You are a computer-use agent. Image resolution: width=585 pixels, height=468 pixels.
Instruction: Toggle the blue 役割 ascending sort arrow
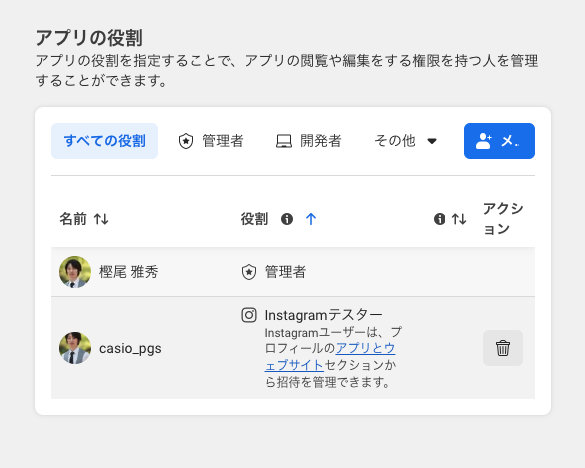[x=311, y=219]
